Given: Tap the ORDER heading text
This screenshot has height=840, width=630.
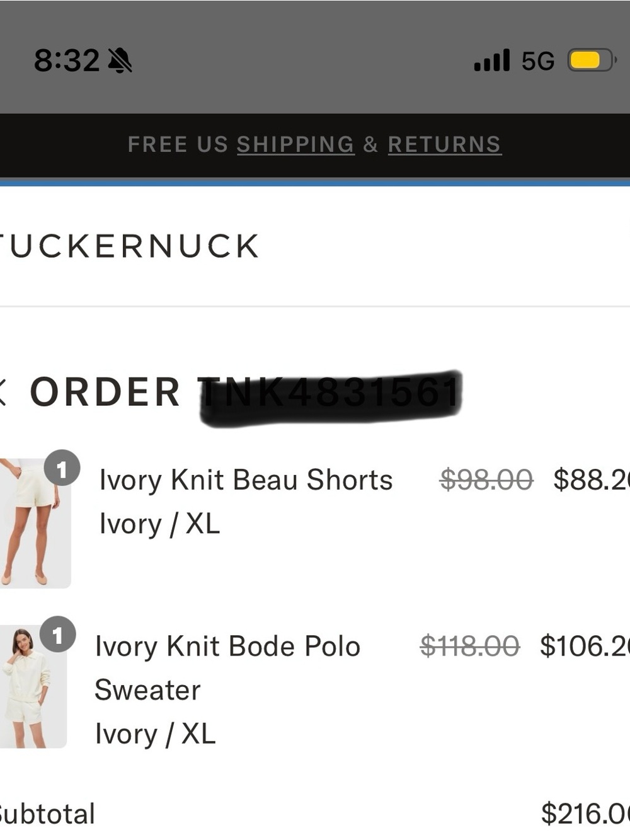Looking at the screenshot, I should point(105,392).
